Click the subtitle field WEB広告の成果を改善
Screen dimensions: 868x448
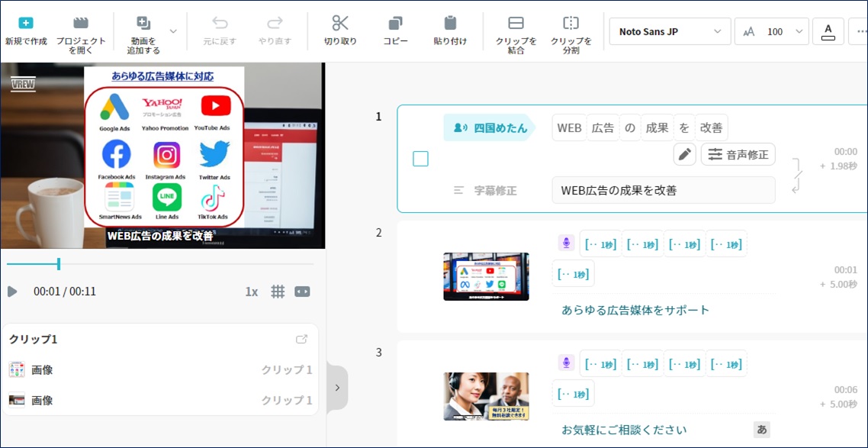tap(663, 190)
